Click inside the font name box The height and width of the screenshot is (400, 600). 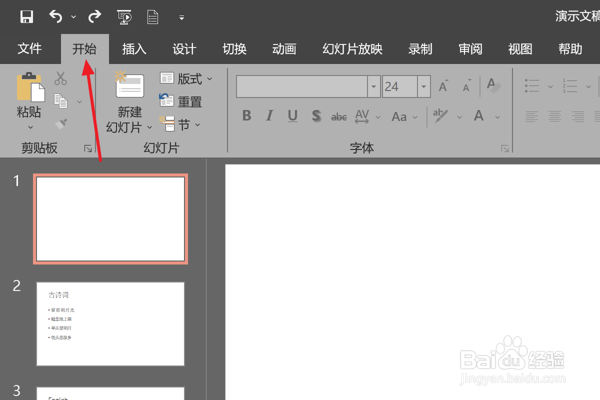coord(302,87)
